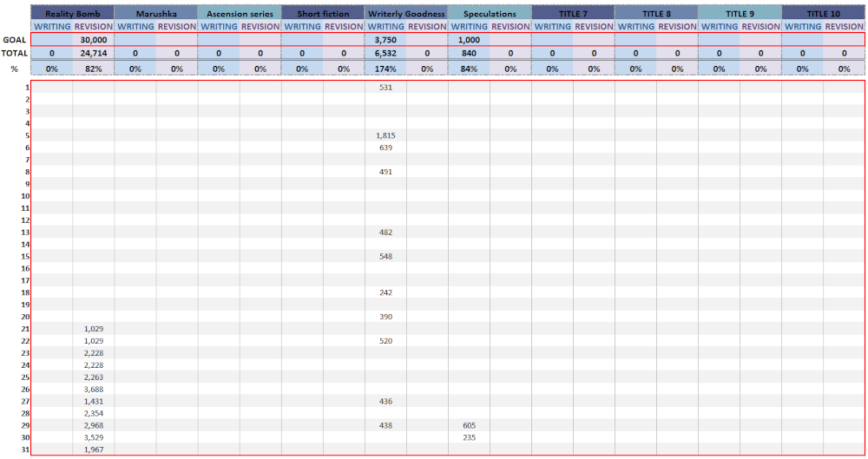
Task: Select the 3,688 revision entry
Action: (x=93, y=390)
